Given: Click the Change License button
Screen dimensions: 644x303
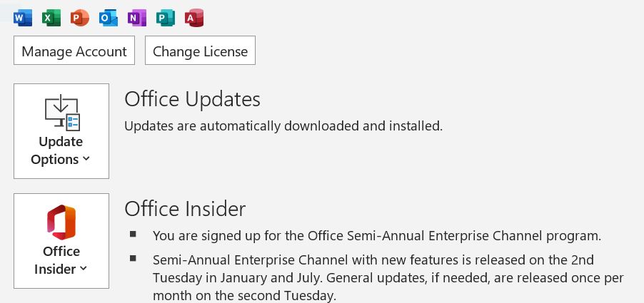Looking at the screenshot, I should pyautogui.click(x=200, y=51).
